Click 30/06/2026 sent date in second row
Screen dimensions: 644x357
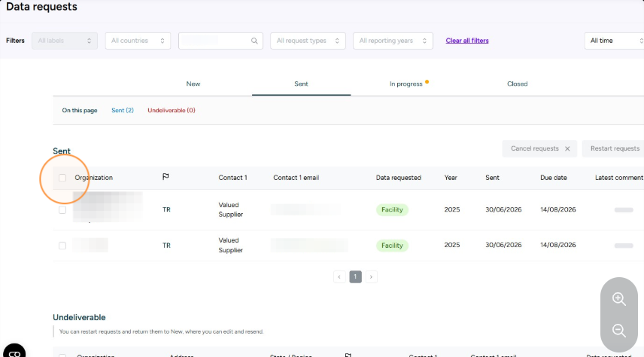(503, 245)
